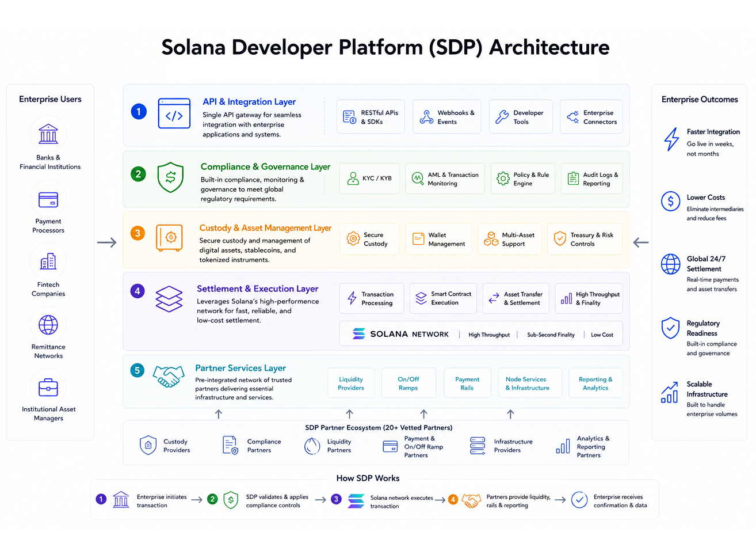Image resolution: width=756 pixels, height=558 pixels.
Task: Click the High Throughput & Finality card
Action: coord(589,298)
